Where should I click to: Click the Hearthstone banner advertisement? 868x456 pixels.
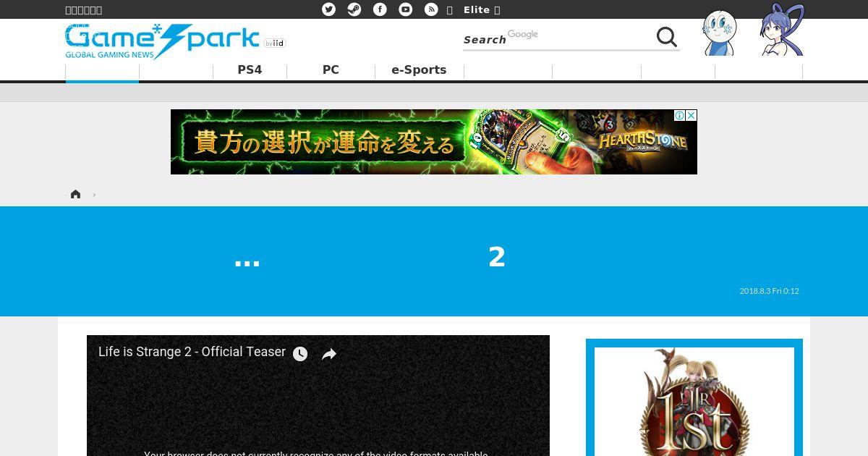coord(434,142)
